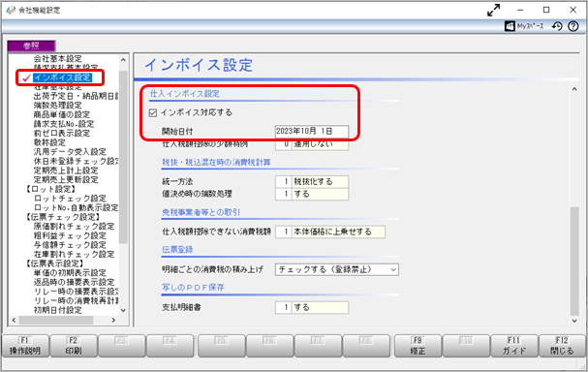Click the history clock icon
This screenshot has height=372, width=588.
pyautogui.click(x=557, y=26)
